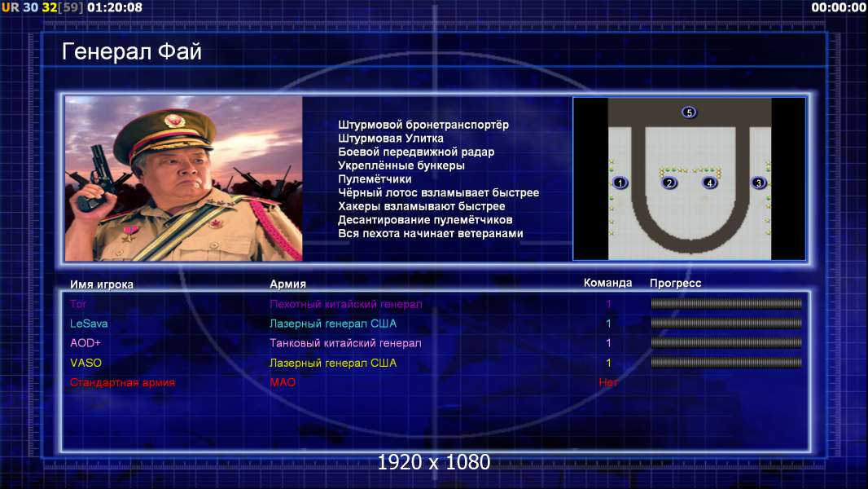Select player LeSava row
The image size is (868, 489).
(x=436, y=324)
